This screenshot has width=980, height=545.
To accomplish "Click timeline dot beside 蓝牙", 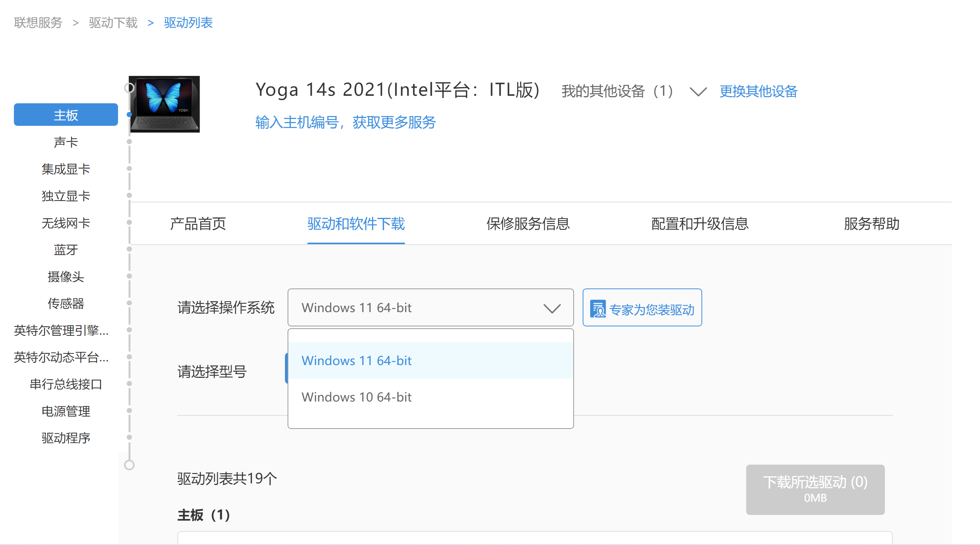I will (129, 249).
